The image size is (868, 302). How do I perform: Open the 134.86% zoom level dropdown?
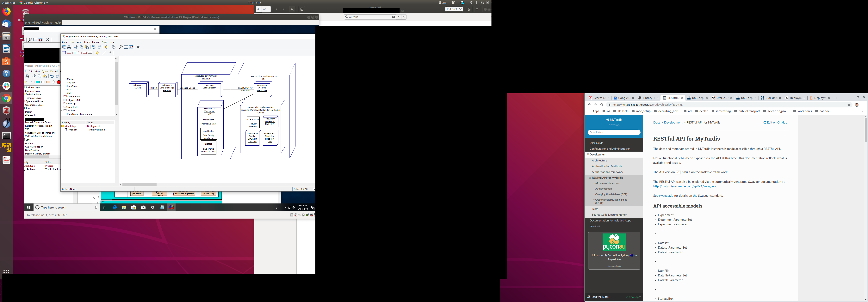pyautogui.click(x=454, y=9)
